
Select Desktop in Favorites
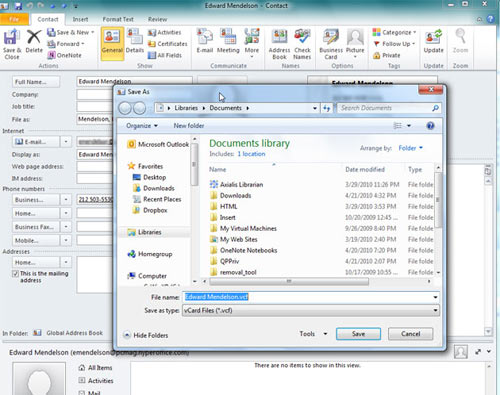pyautogui.click(x=149, y=177)
